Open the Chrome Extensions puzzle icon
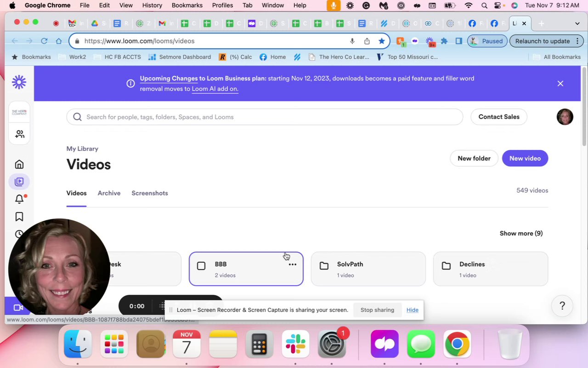The image size is (588, 368). (x=444, y=41)
